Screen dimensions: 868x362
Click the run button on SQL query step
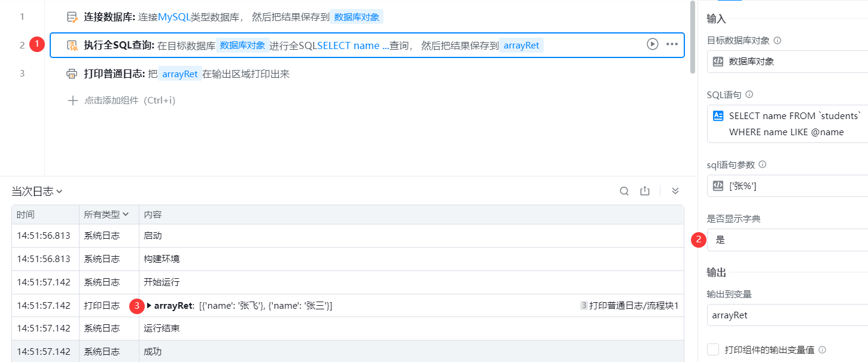pyautogui.click(x=652, y=44)
